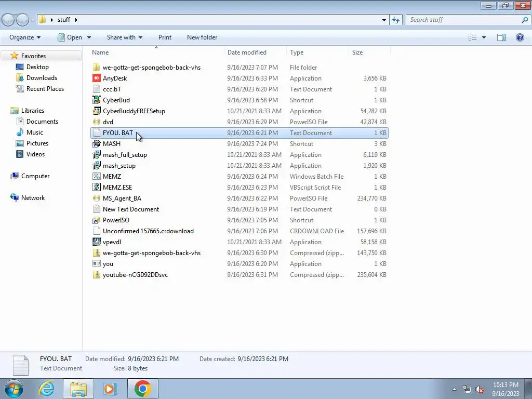Select the CyberBud shortcut icon
The height and width of the screenshot is (399, 532).
96,100
